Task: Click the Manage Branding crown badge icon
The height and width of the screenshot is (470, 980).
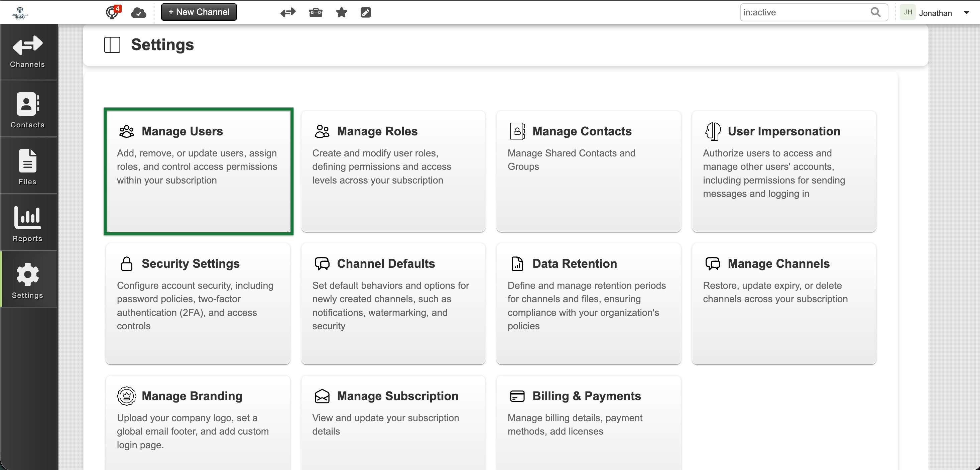Action: click(x=126, y=396)
